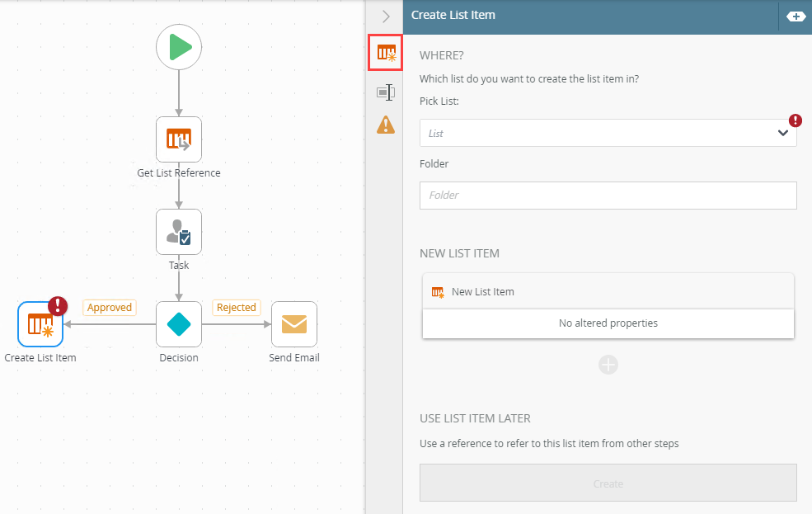Open the Create List Item configuration tab
The image size is (812, 514).
pyautogui.click(x=386, y=53)
